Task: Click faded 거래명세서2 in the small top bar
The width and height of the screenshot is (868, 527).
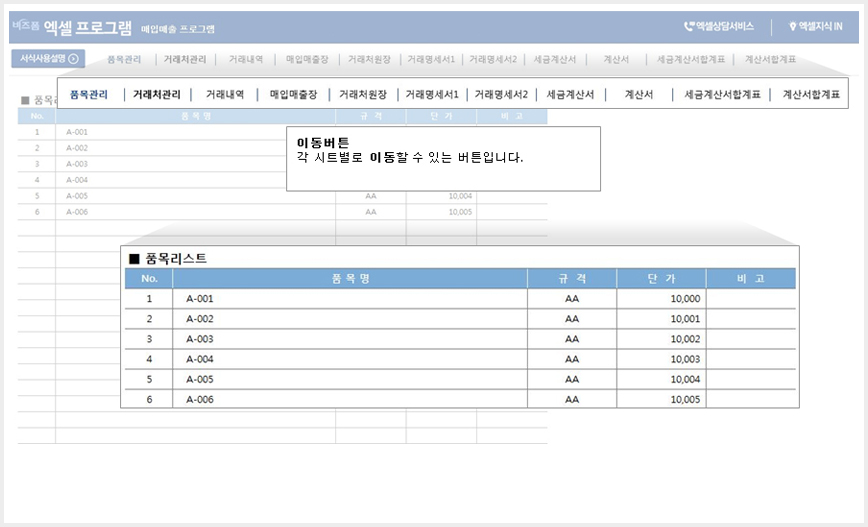Action: pyautogui.click(x=493, y=59)
